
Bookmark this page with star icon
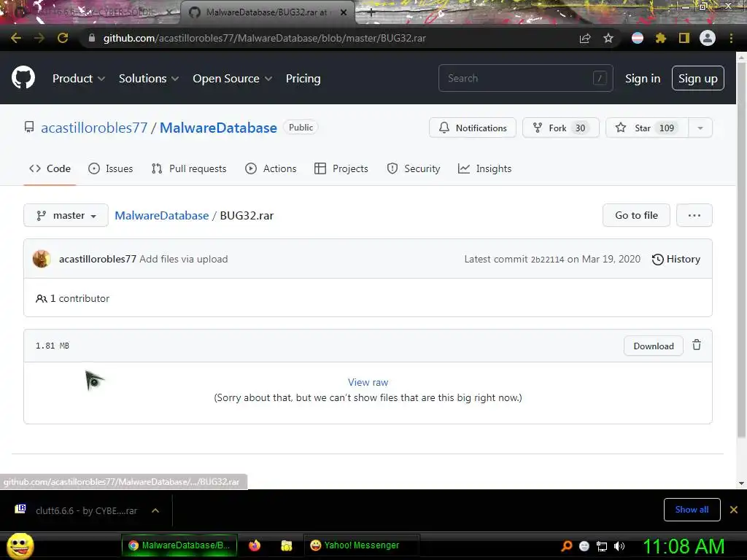click(x=608, y=38)
